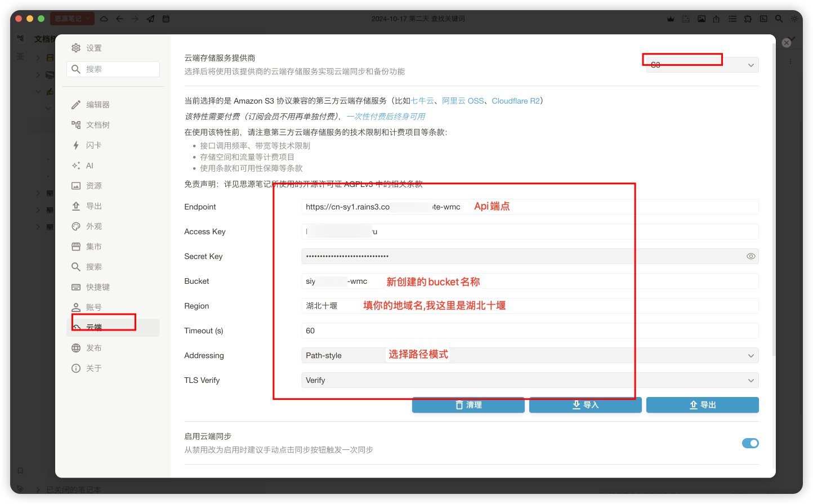
Task: Click the 导入 import button
Action: click(586, 405)
